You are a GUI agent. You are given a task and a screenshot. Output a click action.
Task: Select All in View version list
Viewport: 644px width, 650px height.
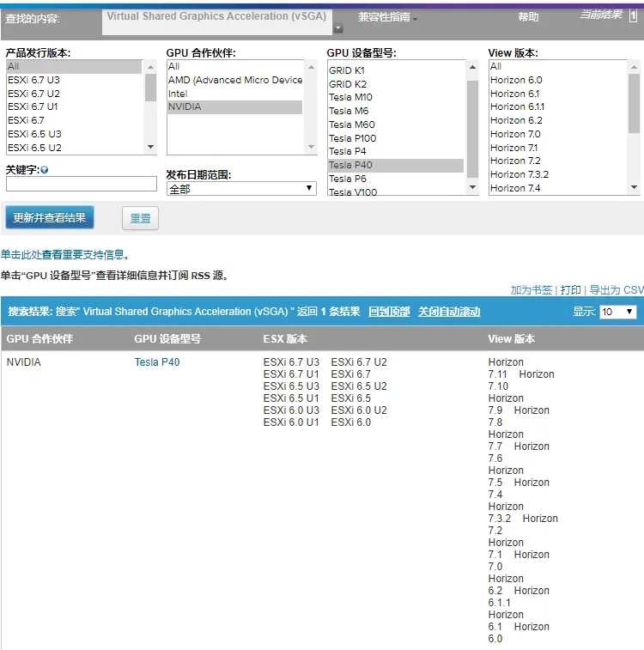coord(558,66)
